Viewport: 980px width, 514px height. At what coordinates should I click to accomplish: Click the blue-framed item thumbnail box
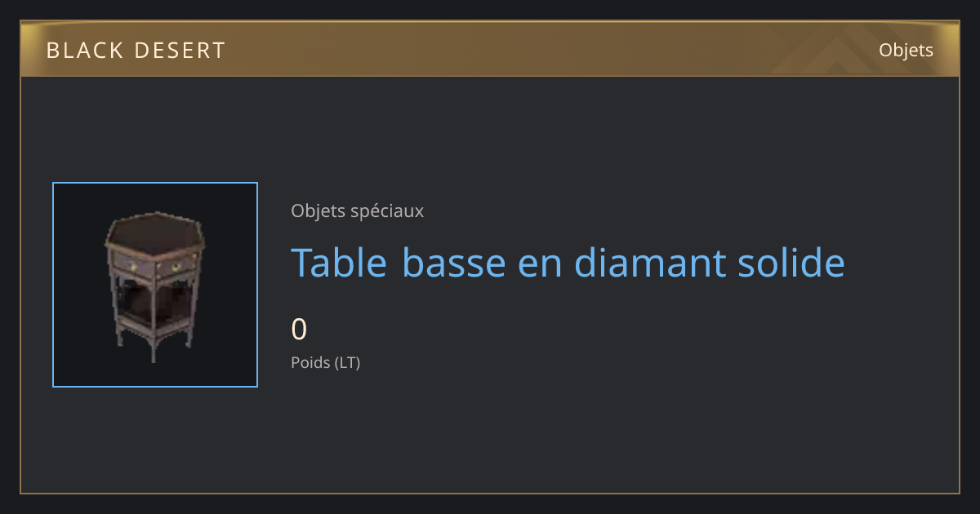[155, 285]
